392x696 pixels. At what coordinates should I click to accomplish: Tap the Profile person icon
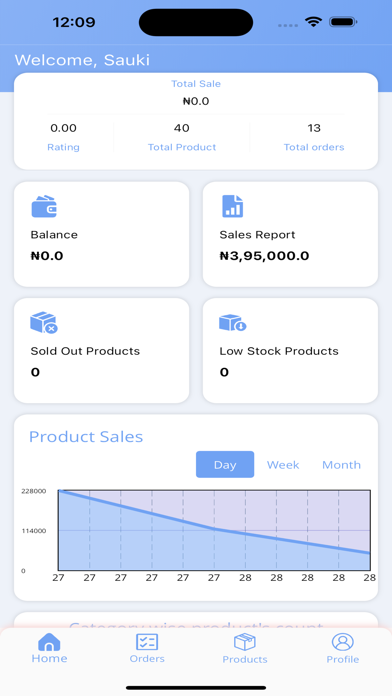pos(342,642)
